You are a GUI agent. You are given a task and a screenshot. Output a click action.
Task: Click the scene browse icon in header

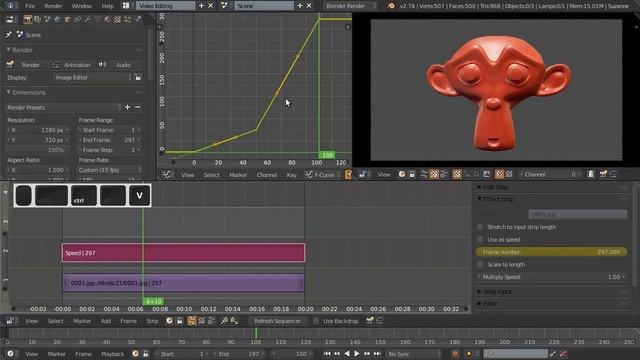click(x=224, y=6)
